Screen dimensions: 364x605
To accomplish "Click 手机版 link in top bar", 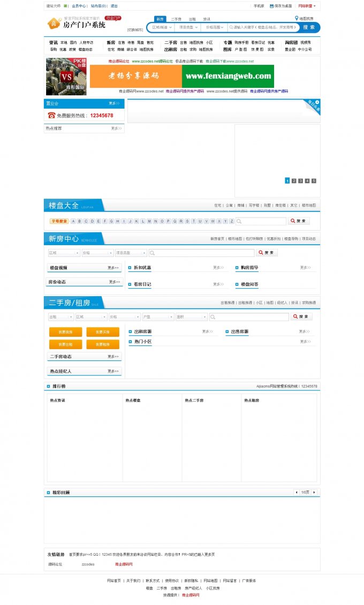I will pyautogui.click(x=259, y=6).
